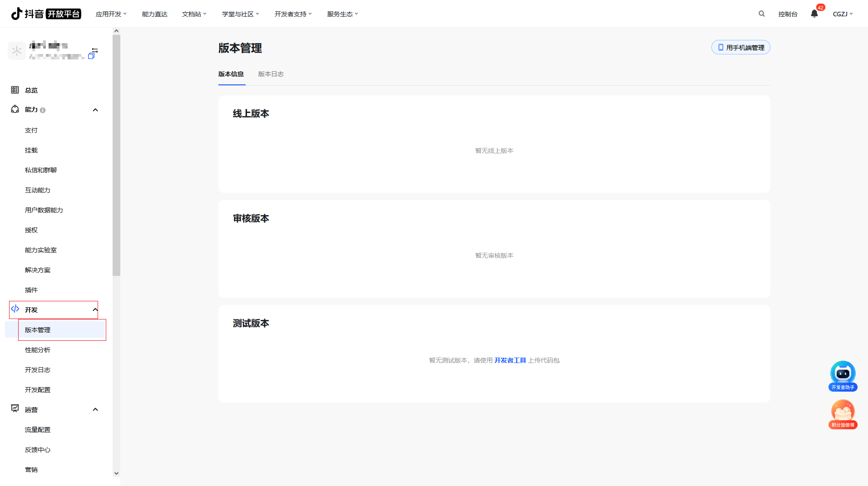Open the search icon in the top bar

pyautogui.click(x=761, y=14)
